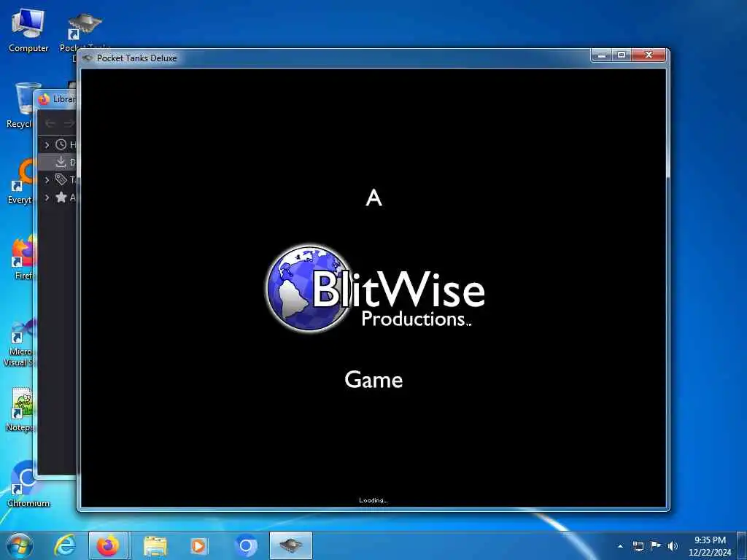Expand the History row in Library window

click(x=47, y=144)
